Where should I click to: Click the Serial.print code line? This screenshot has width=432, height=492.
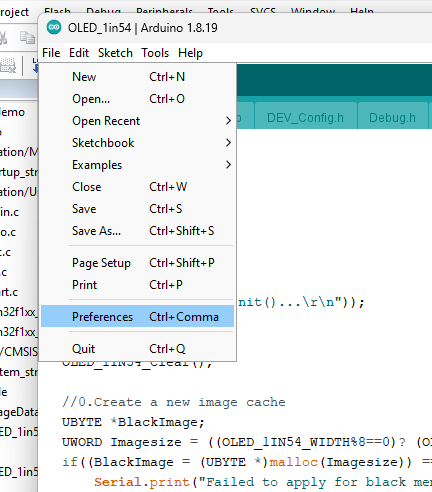pos(263,482)
